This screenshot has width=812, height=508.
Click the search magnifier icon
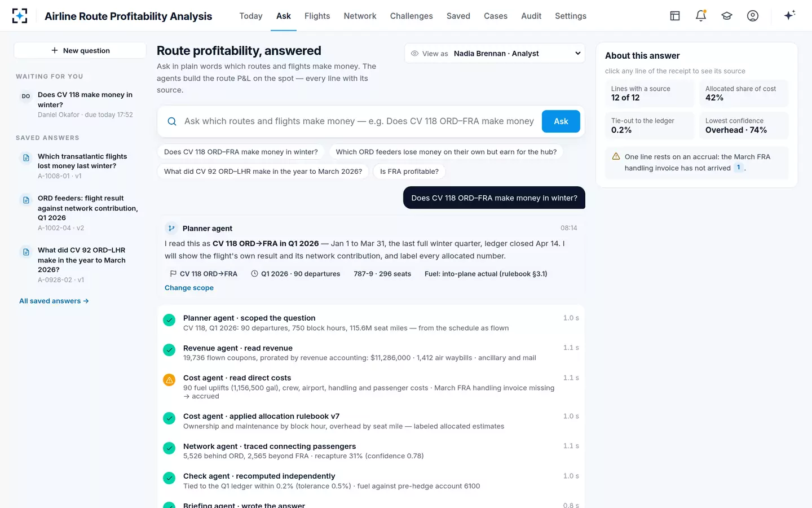pos(172,121)
